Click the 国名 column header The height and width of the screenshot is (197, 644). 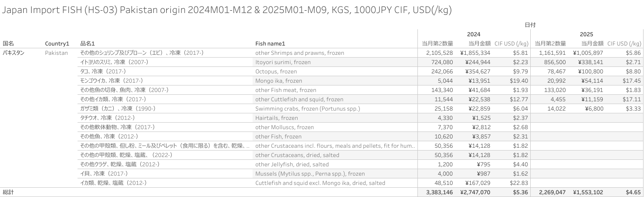[x=8, y=44]
